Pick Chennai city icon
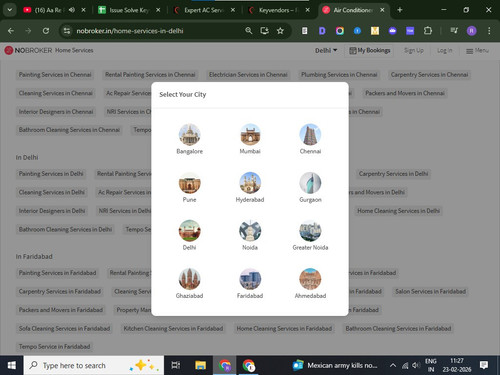The height and width of the screenshot is (375, 500). pos(310,135)
